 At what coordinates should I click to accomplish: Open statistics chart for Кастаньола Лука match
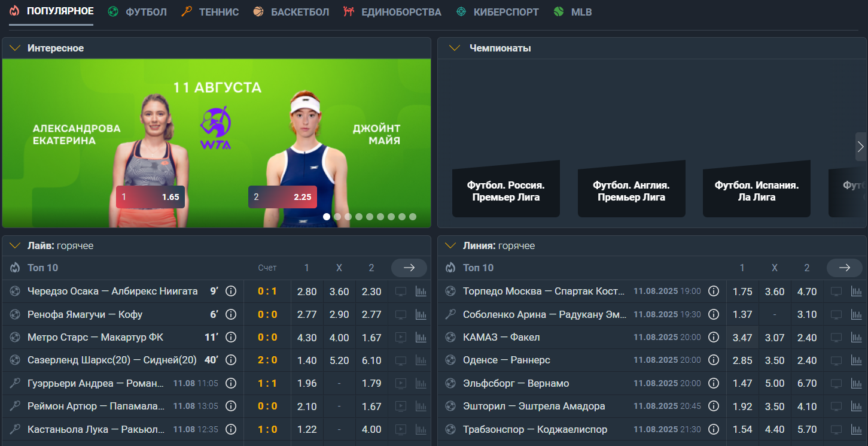coord(421,429)
